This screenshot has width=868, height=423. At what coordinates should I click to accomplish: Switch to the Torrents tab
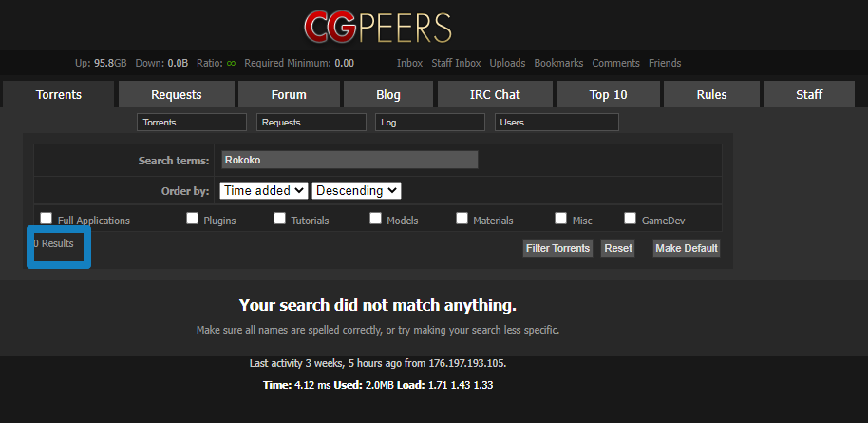[59, 94]
